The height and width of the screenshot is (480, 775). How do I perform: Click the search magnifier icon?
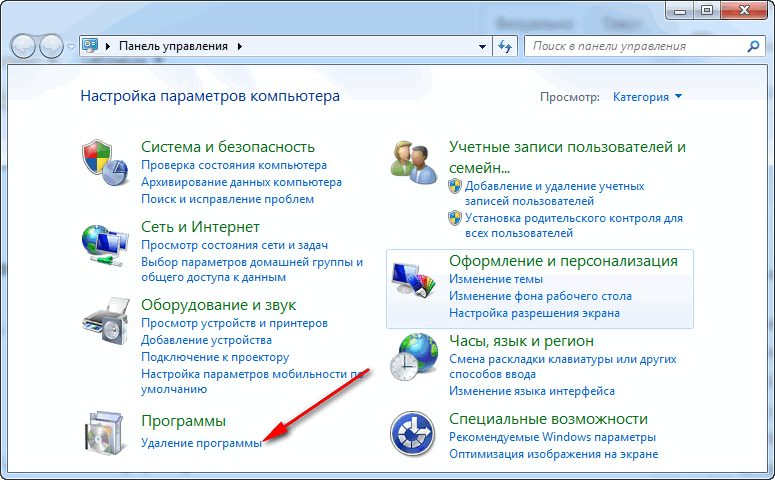753,46
